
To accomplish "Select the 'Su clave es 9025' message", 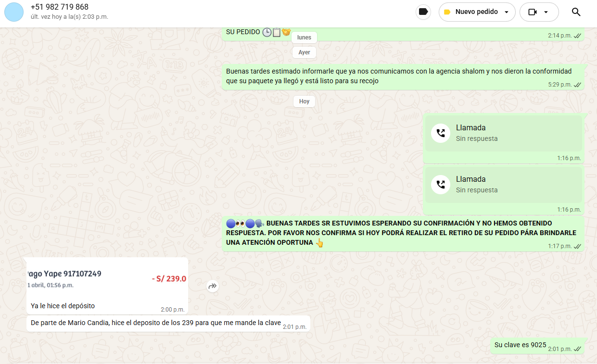I will [x=520, y=345].
